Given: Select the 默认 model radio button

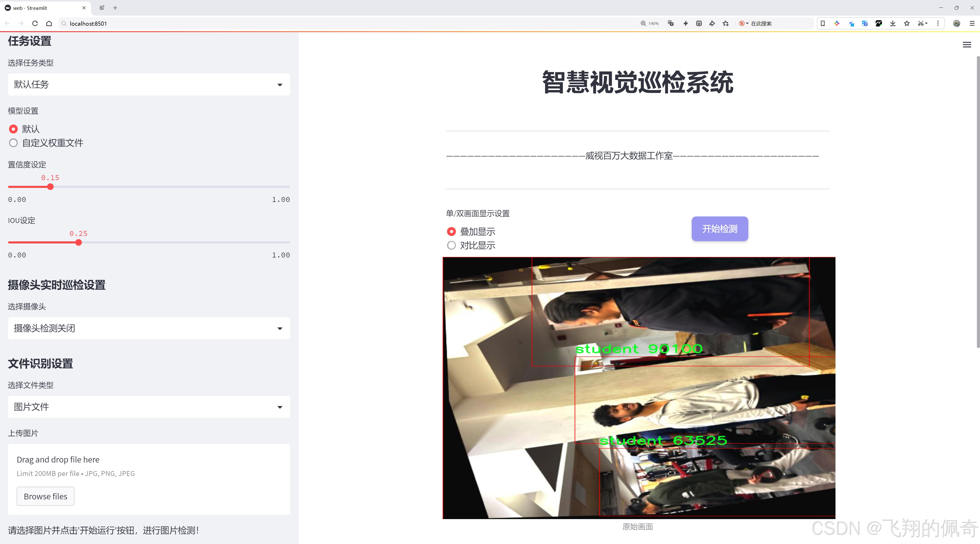Looking at the screenshot, I should 13,129.
